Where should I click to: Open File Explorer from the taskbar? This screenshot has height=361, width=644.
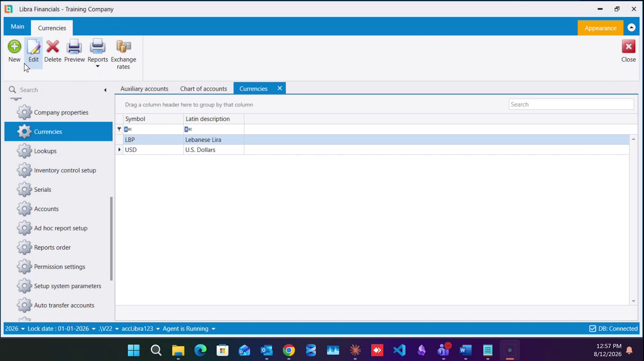(178, 350)
